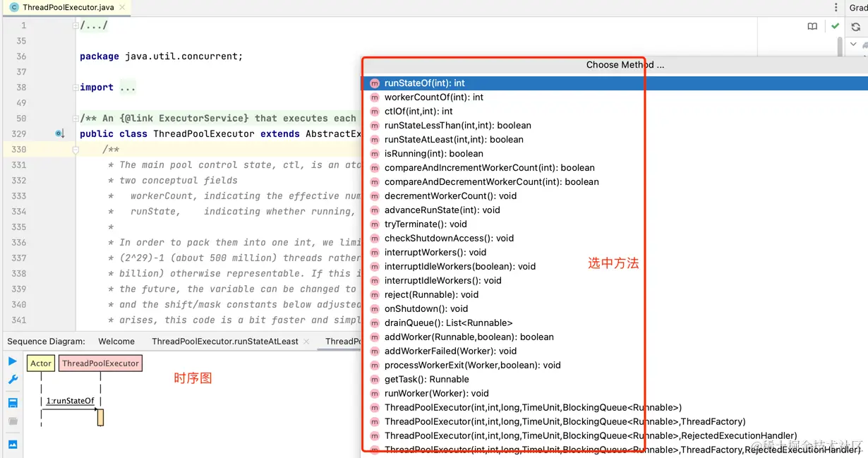The image size is (868, 458).
Task: Pick drainQueue(): List<Runnable>
Action: click(615, 323)
